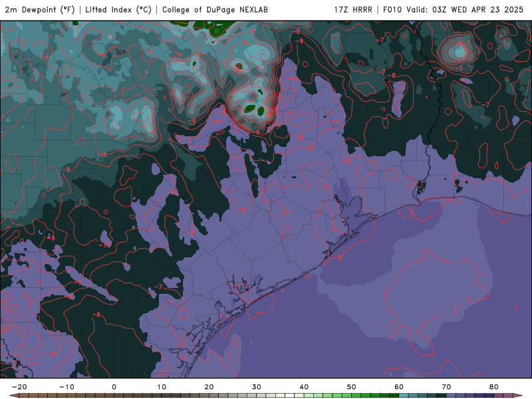The image size is (532, 399).
Task: Click the left arrow end of the color bar
Action: pos(14,396)
